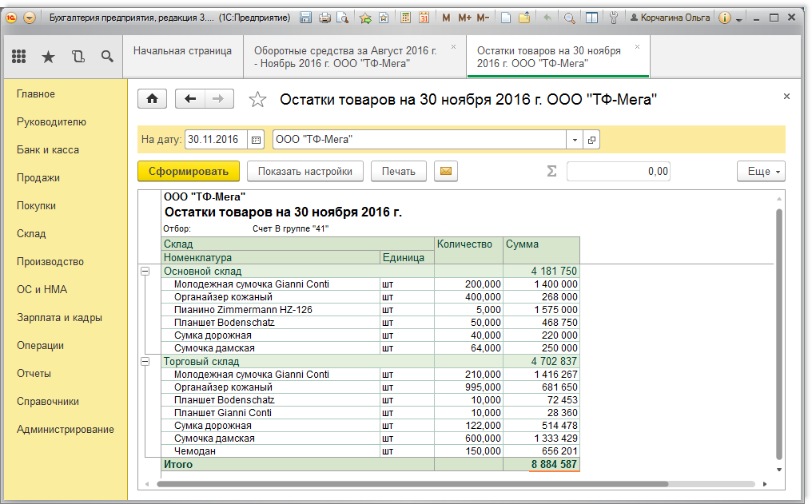Open the sections grid menu icon
This screenshot has width=812, height=504.
point(18,57)
